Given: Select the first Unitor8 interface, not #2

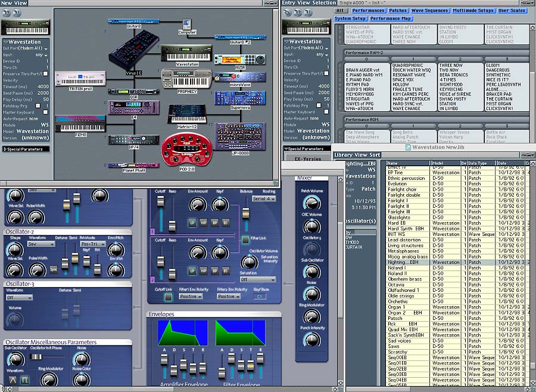Looking at the screenshot, I should pos(133,21).
